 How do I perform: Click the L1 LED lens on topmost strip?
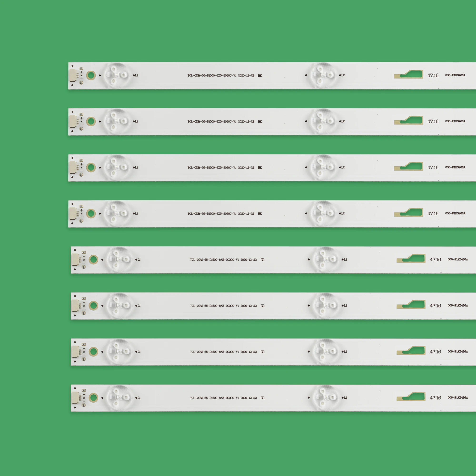tap(117, 75)
